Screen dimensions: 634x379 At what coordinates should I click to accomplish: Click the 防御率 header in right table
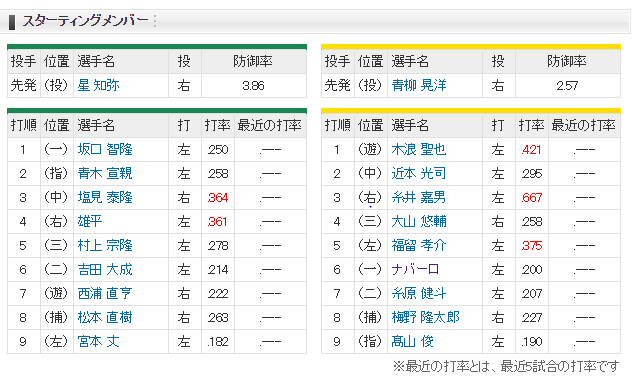(x=567, y=61)
